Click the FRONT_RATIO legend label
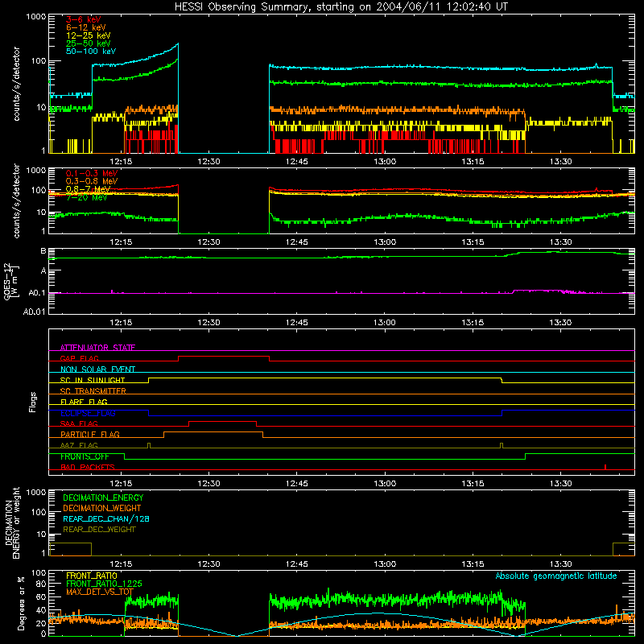Screen dimensions: 644x644 (x=92, y=576)
